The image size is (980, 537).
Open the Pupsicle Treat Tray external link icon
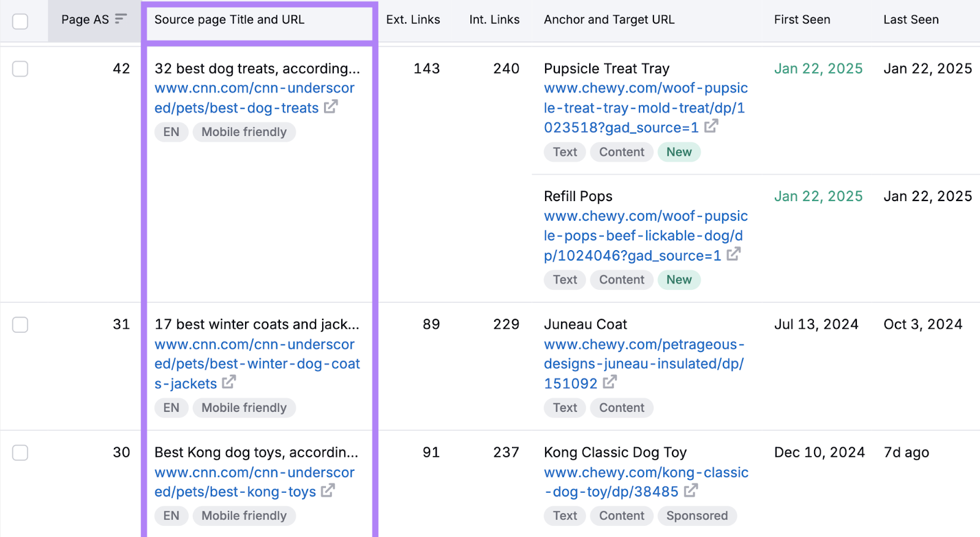712,127
